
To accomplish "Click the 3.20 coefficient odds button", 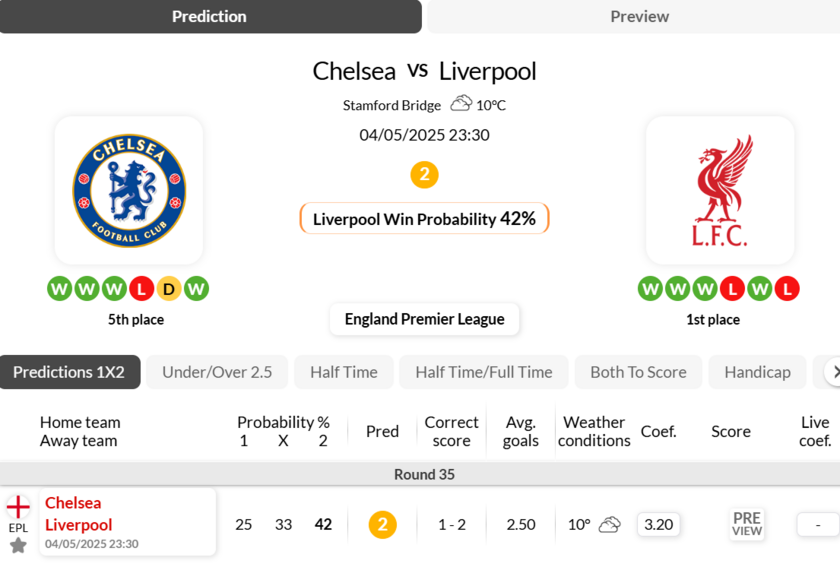I will pyautogui.click(x=658, y=524).
